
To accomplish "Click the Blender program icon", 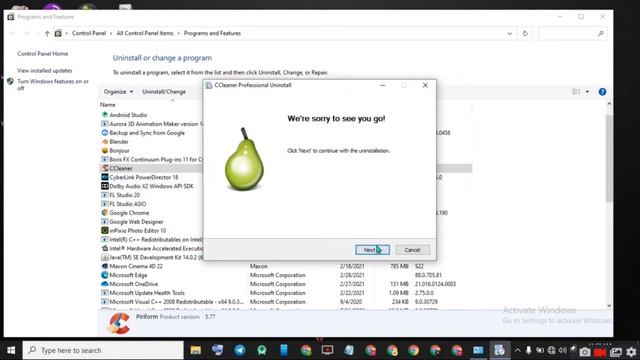I will (x=104, y=142).
